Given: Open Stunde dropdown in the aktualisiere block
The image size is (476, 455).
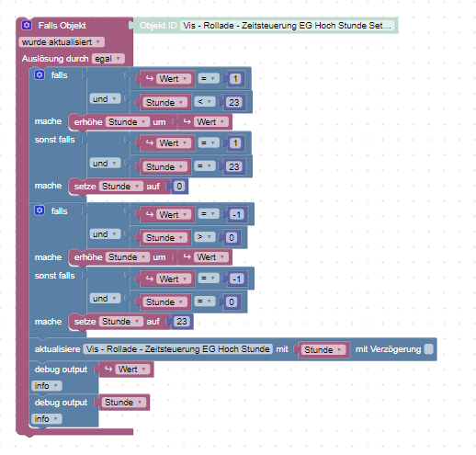Looking at the screenshot, I should pos(323,349).
